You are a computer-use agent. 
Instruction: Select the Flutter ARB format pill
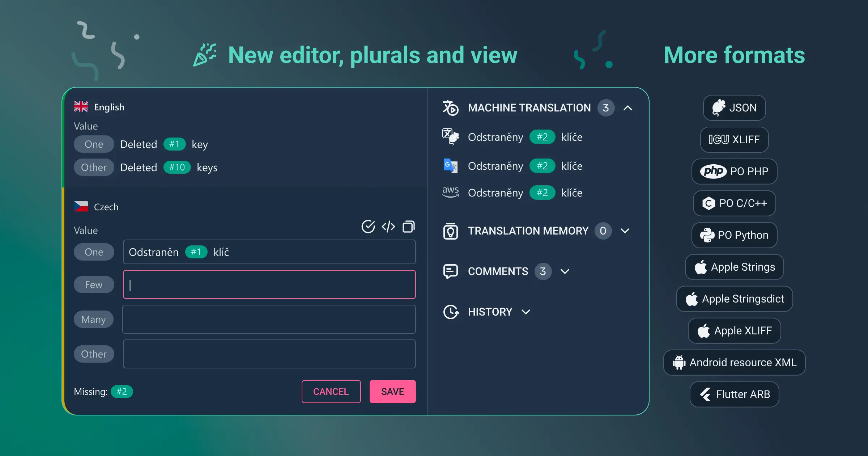[734, 394]
